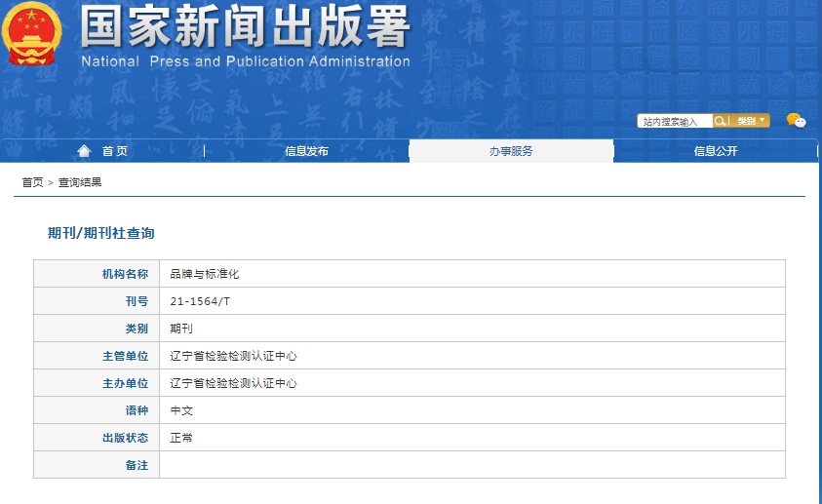Click the 国家新闻出版署 site title
822x504 pixels.
coord(245,29)
